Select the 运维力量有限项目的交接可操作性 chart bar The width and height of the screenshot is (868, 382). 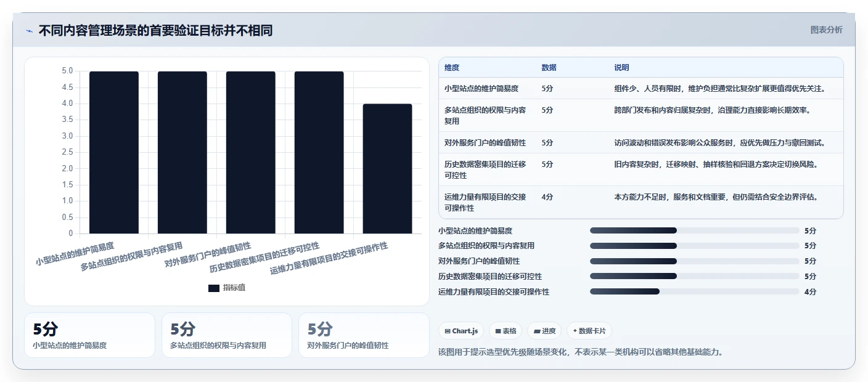coord(387,169)
